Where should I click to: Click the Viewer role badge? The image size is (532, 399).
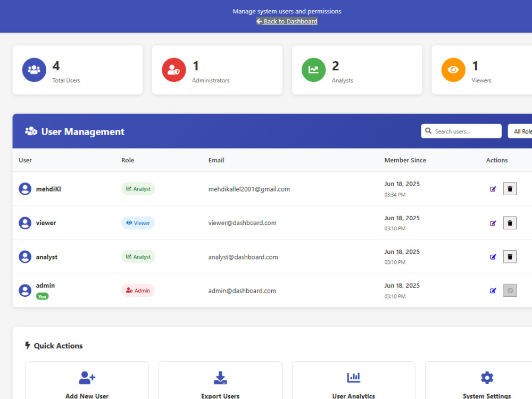[138, 223]
